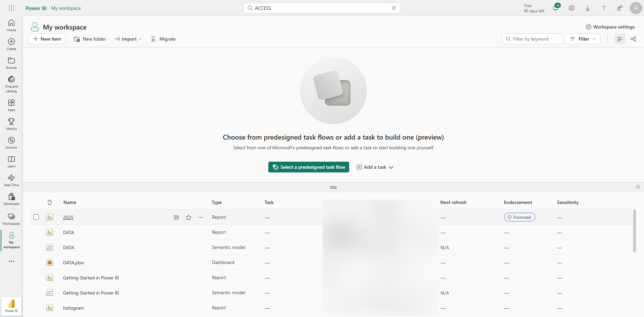Click Select a predesigned task flow
This screenshot has height=317, width=644.
309,167
